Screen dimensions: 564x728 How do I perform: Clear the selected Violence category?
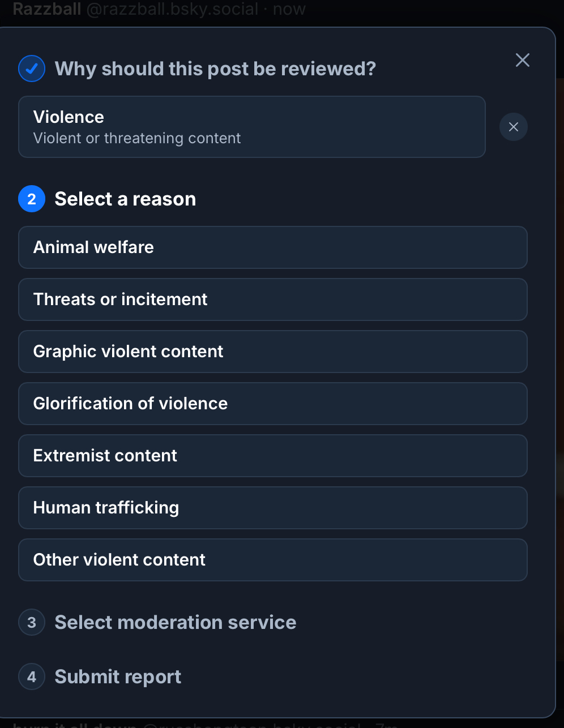coord(513,127)
